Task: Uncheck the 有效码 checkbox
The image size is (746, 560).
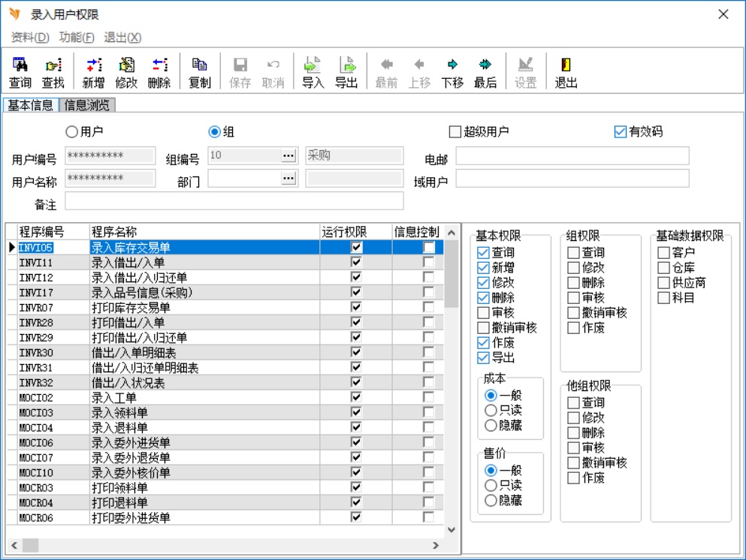Action: (x=620, y=132)
